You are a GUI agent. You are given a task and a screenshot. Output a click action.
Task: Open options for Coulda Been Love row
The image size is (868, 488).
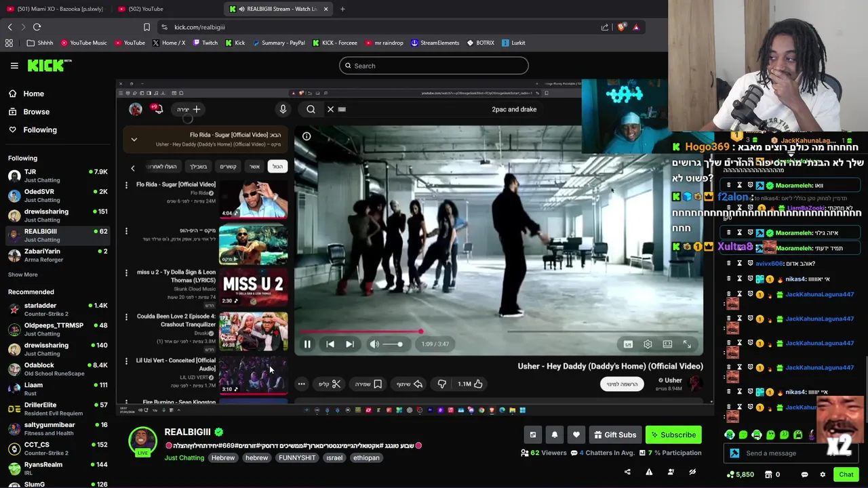126,317
